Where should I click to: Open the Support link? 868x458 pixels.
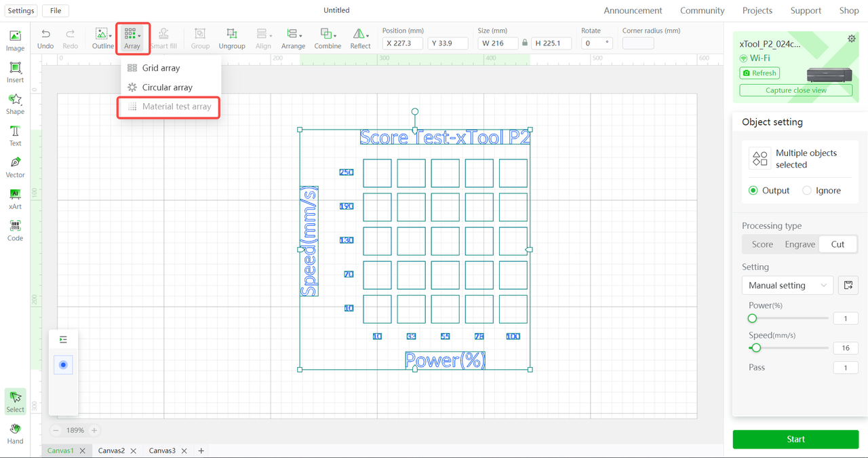806,11
